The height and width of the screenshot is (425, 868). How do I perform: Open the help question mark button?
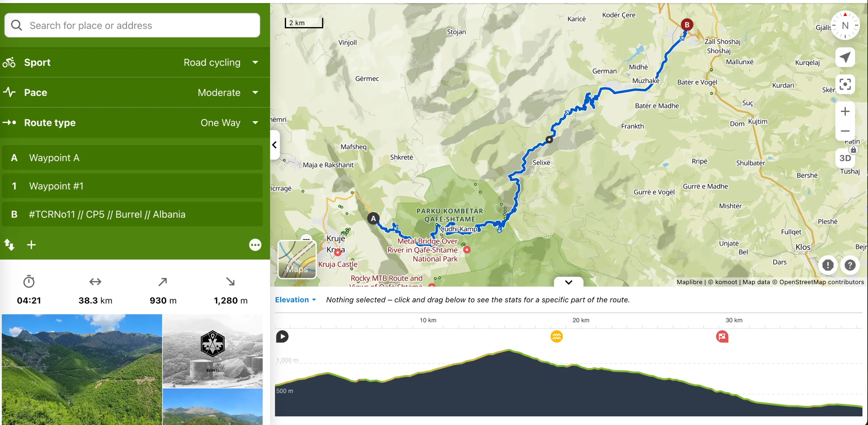(x=850, y=265)
